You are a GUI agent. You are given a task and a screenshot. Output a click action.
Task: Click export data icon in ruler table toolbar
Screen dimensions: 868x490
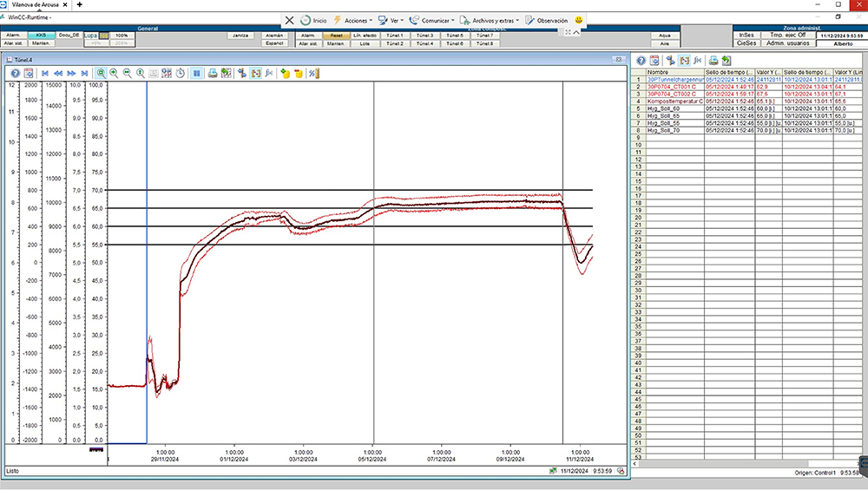[726, 61]
